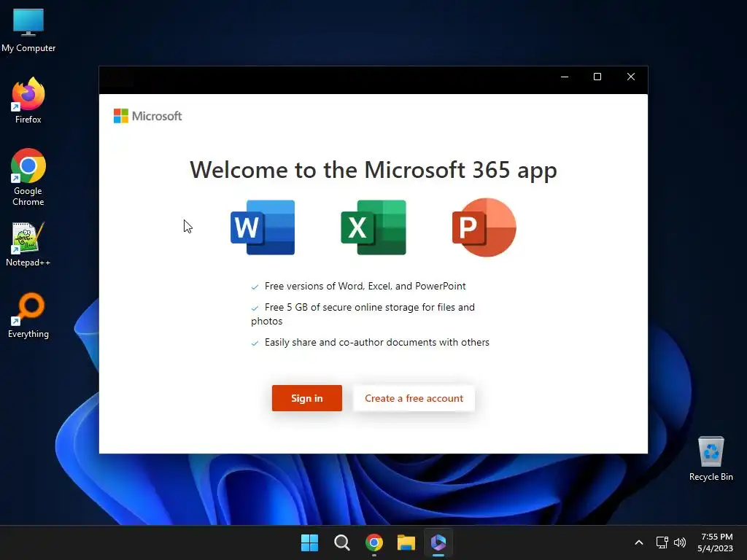Open the Windows Start menu

pyautogui.click(x=309, y=542)
